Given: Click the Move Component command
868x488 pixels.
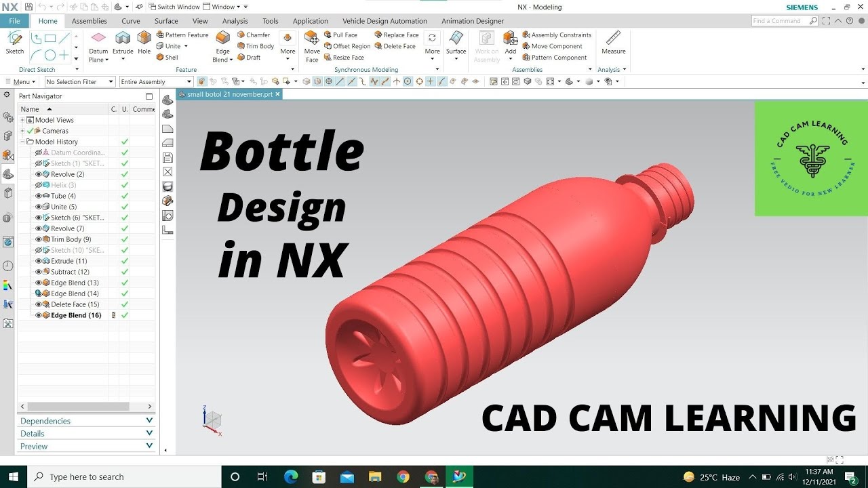Looking at the screenshot, I should (552, 46).
